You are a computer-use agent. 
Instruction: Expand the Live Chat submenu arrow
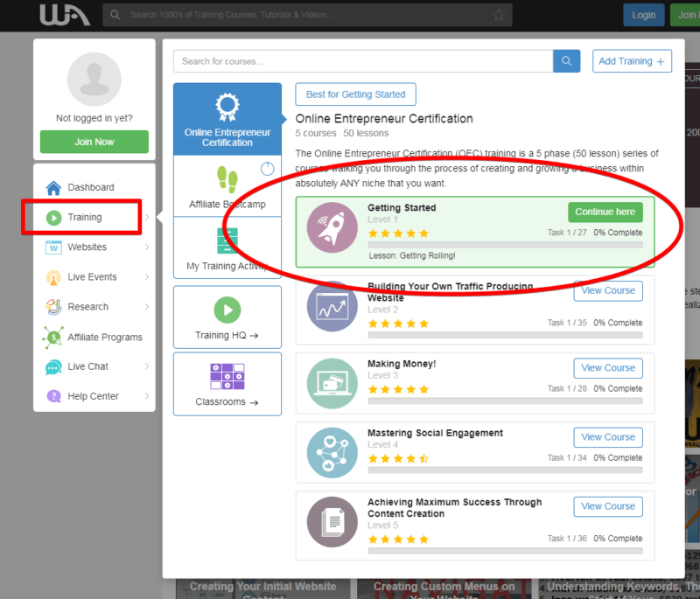tap(147, 366)
